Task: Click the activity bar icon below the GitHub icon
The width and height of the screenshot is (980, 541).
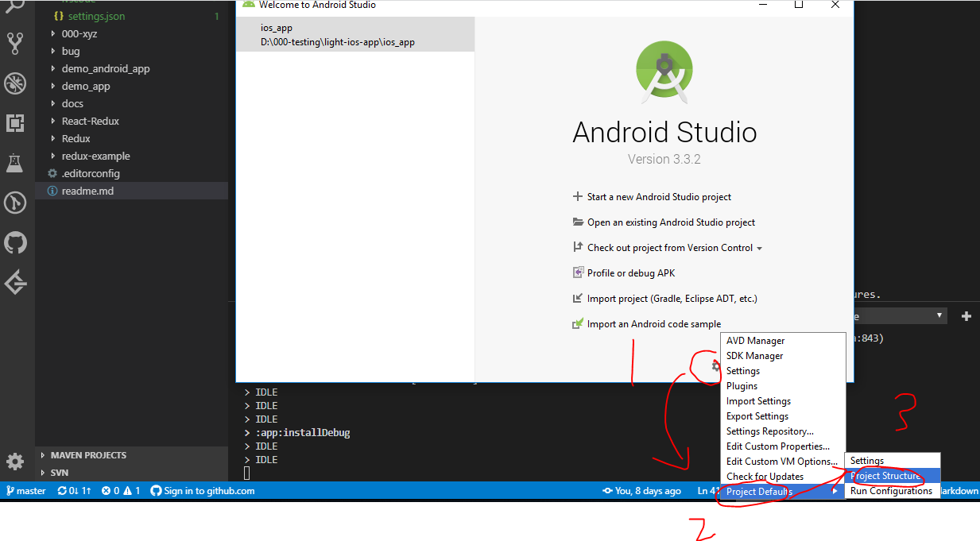Action: (x=15, y=282)
